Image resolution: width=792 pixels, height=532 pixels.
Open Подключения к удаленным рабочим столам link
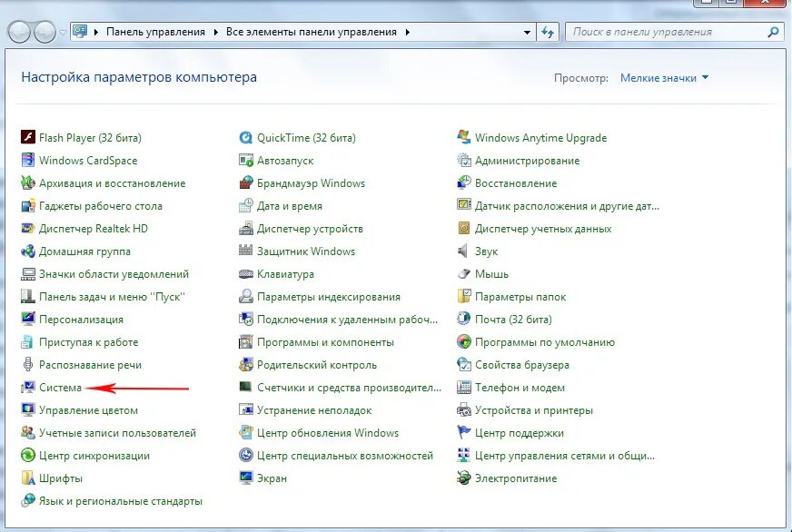pos(347,320)
